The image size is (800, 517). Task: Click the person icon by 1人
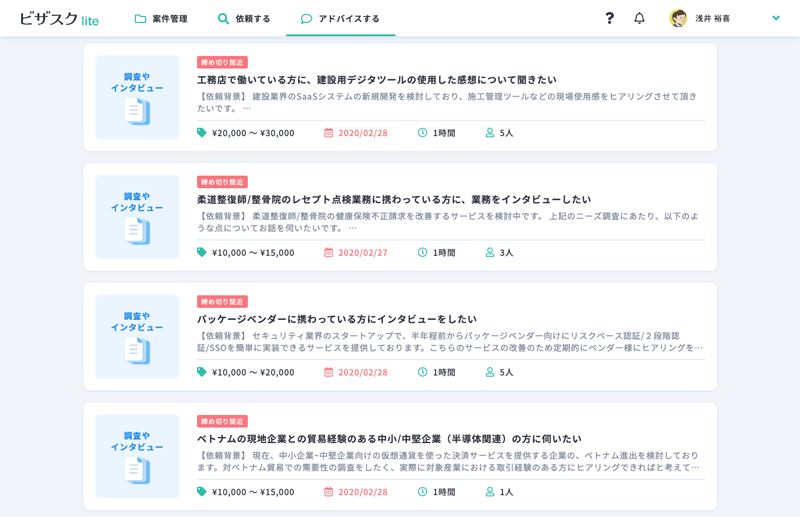point(490,491)
